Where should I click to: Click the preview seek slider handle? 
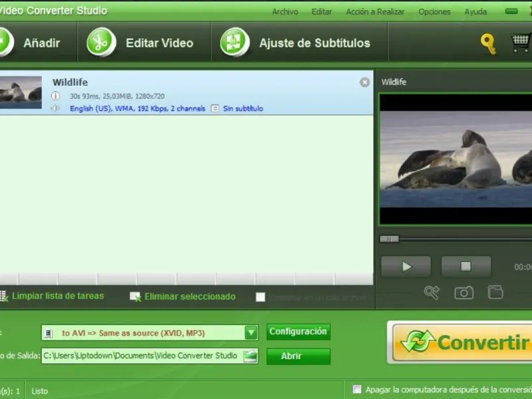point(389,239)
